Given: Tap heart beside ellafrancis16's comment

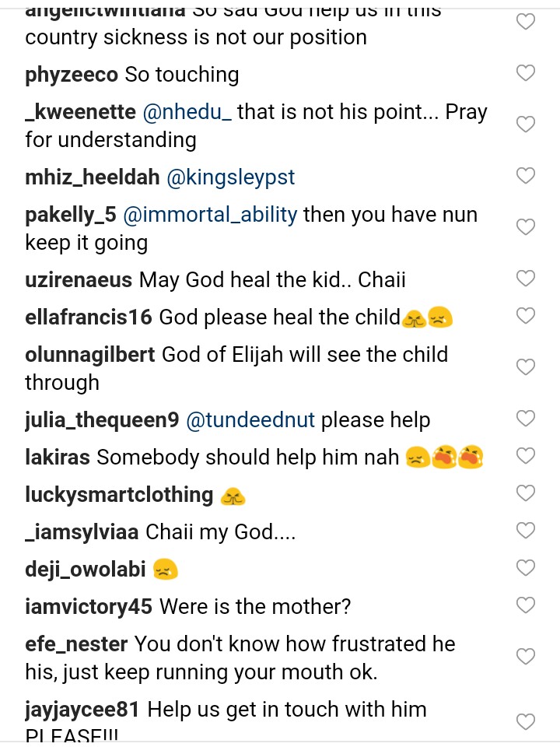Looking at the screenshot, I should [x=526, y=316].
